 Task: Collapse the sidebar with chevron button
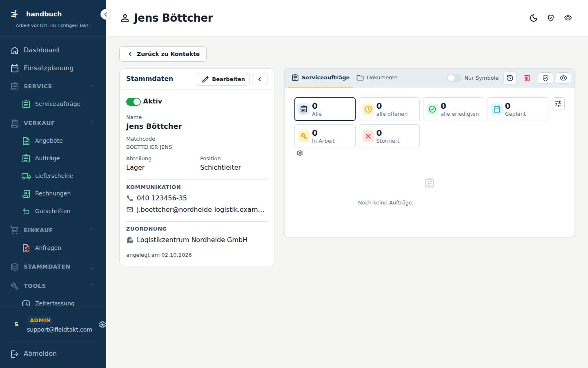point(105,14)
